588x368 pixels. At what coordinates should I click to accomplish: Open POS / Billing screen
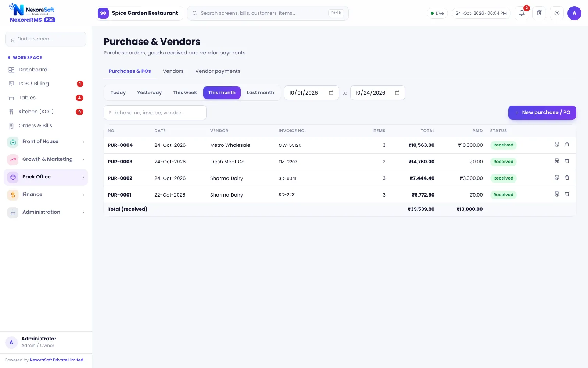pyautogui.click(x=46, y=84)
